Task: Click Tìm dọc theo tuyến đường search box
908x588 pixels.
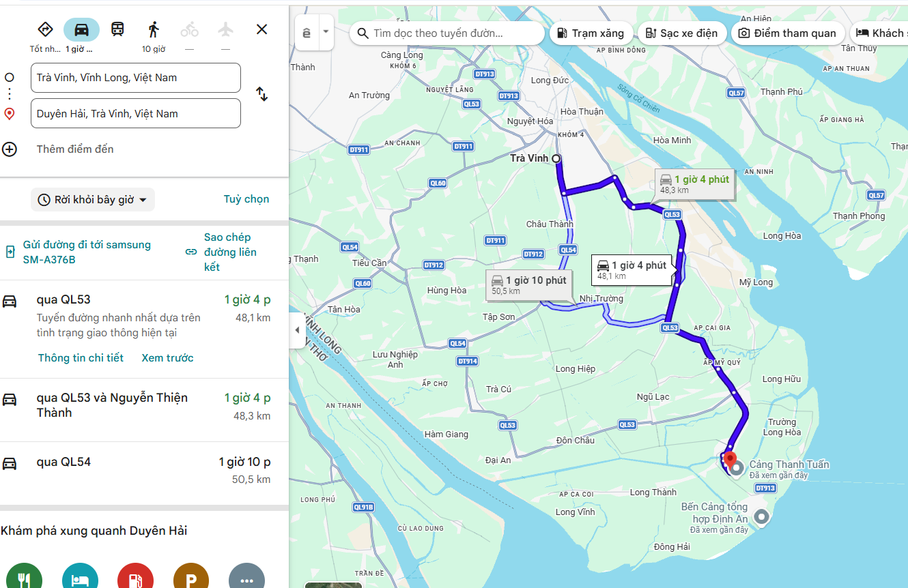Action: [447, 33]
